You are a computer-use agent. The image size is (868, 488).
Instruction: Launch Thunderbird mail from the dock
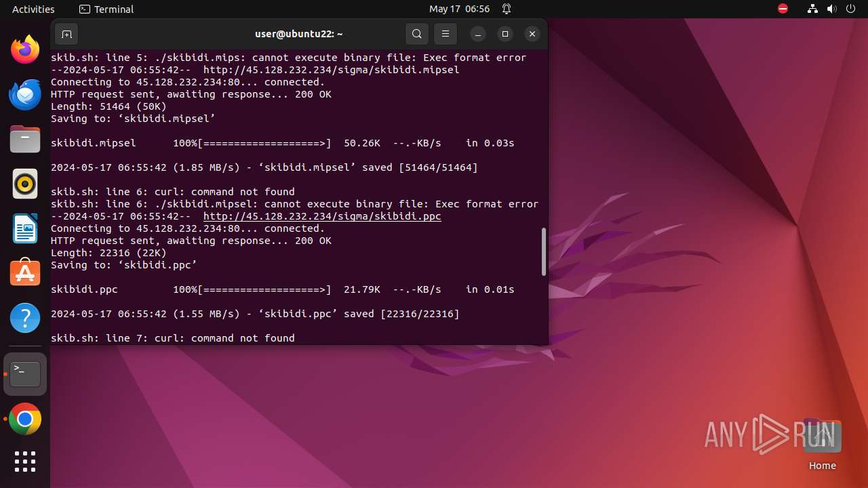point(25,95)
